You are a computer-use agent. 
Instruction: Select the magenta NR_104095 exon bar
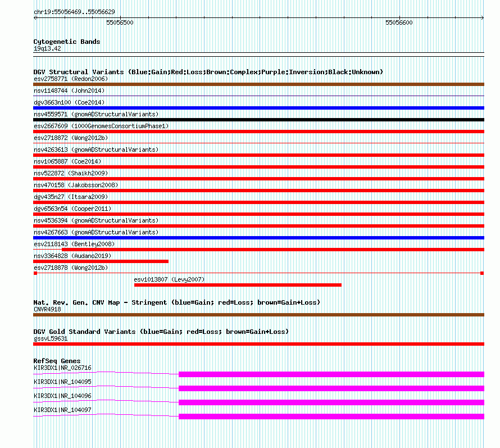331,388
